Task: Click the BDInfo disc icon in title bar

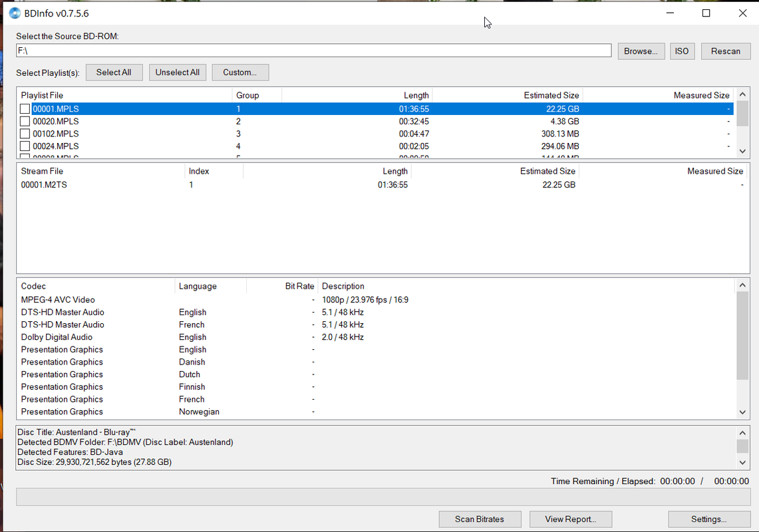Action: [x=15, y=13]
